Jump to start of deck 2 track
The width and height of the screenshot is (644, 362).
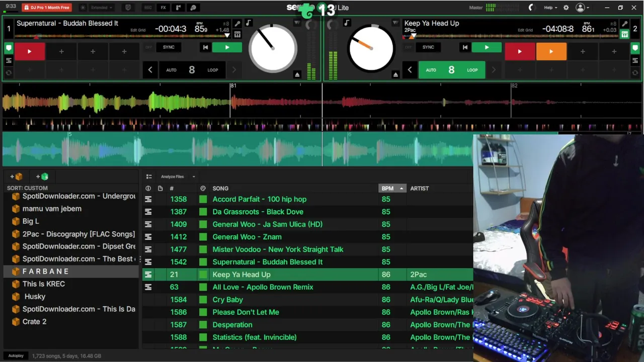pyautogui.click(x=465, y=47)
